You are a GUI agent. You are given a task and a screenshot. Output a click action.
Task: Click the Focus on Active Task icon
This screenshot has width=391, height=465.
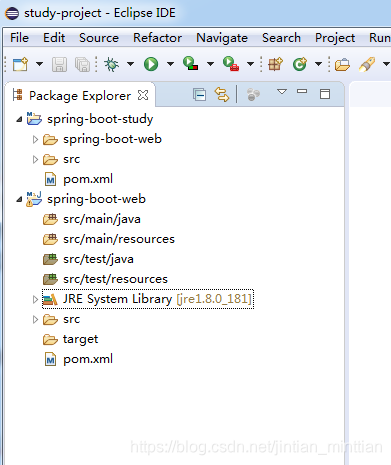coord(253,95)
